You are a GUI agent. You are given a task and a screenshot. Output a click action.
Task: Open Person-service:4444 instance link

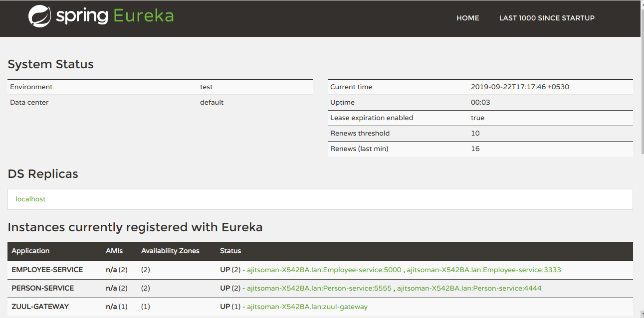469,288
